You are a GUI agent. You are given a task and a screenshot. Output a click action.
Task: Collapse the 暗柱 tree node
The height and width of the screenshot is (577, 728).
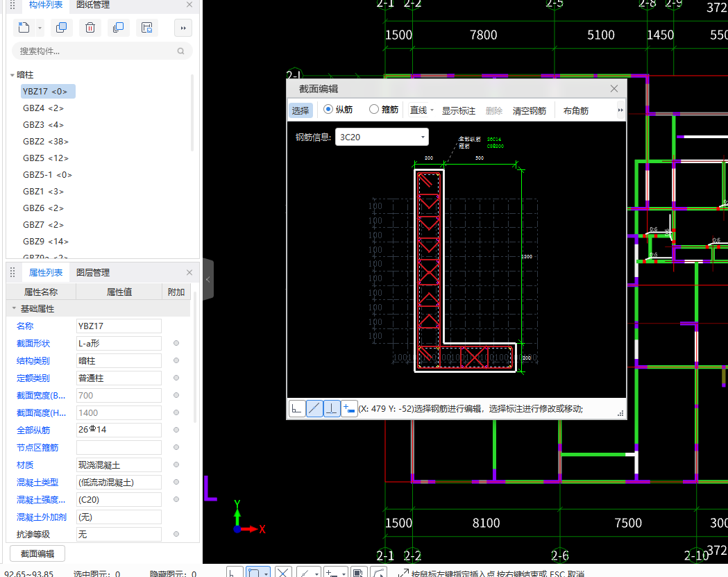pyautogui.click(x=12, y=75)
